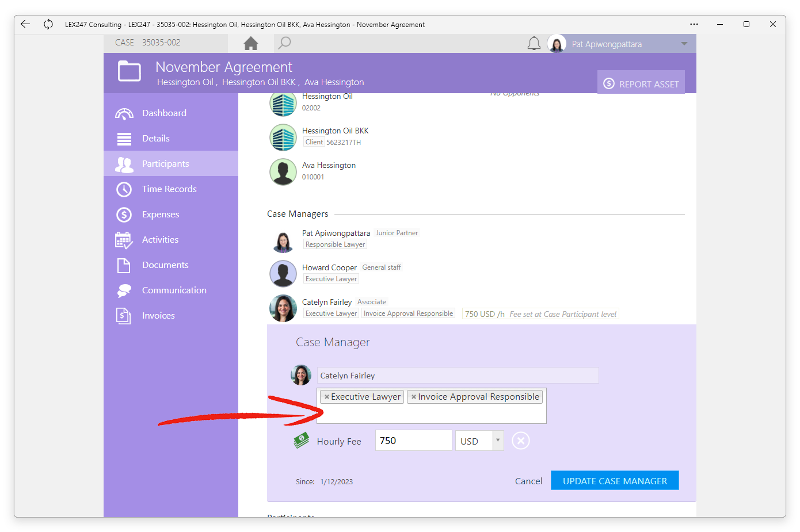The height and width of the screenshot is (532, 800).
Task: Open Activities in the sidebar
Action: tap(171, 240)
